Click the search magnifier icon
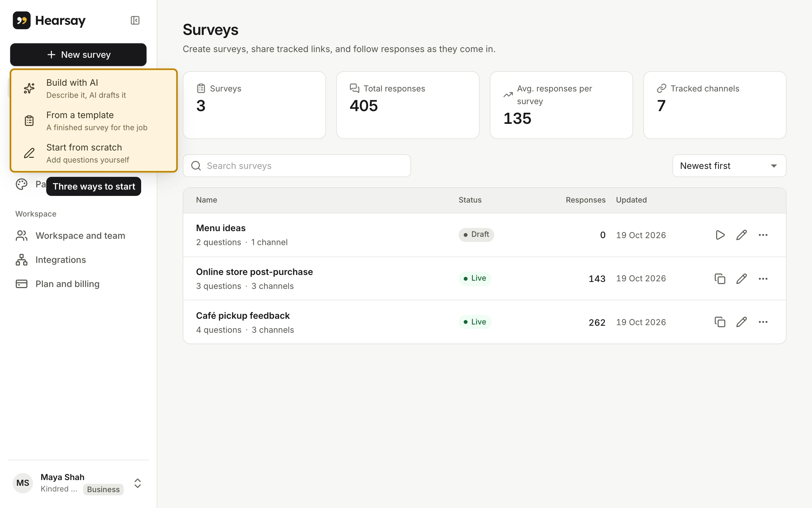The image size is (812, 508). point(196,166)
